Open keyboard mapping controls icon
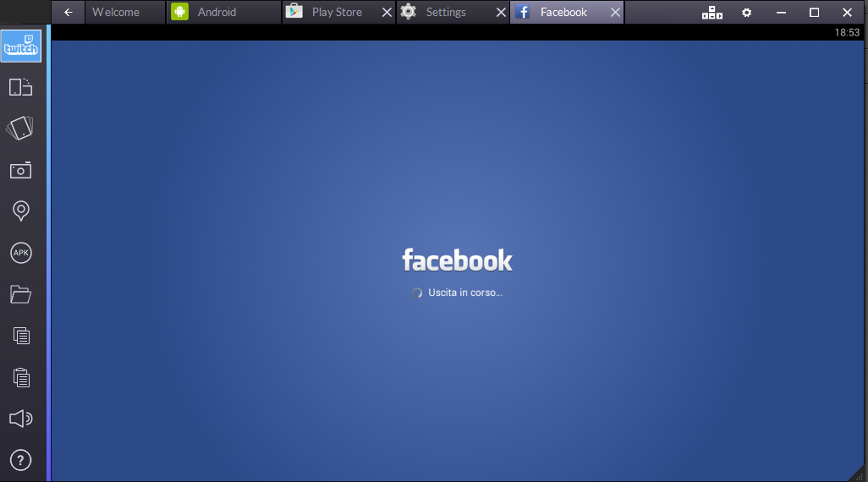Image resolution: width=868 pixels, height=482 pixels. coord(711,12)
